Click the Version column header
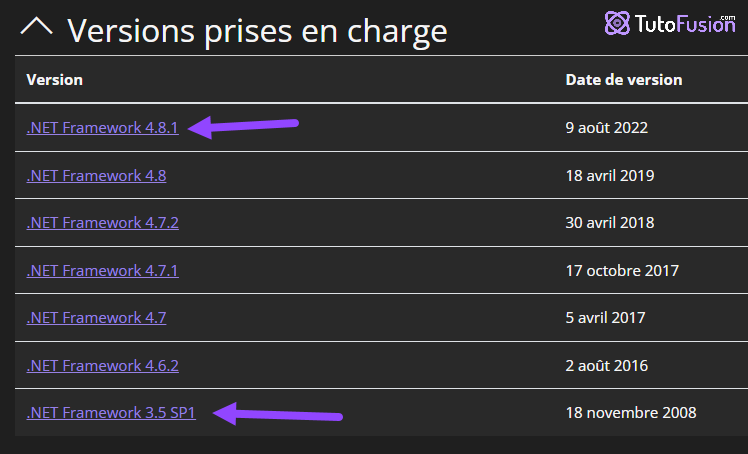The width and height of the screenshot is (748, 454). [54, 80]
